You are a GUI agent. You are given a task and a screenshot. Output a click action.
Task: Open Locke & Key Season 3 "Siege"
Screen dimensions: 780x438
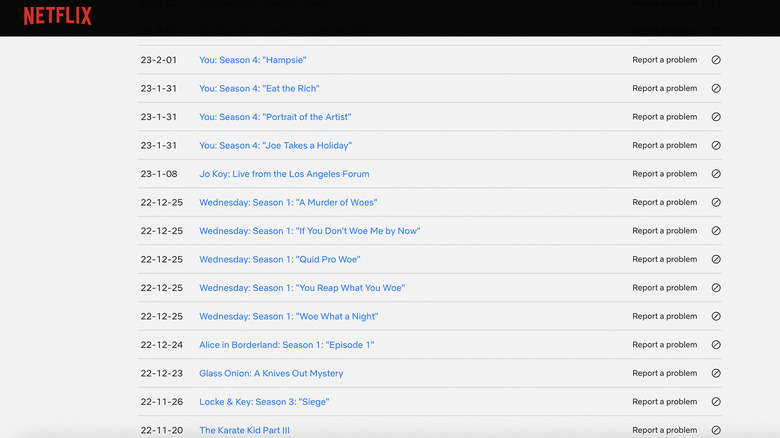tap(264, 402)
